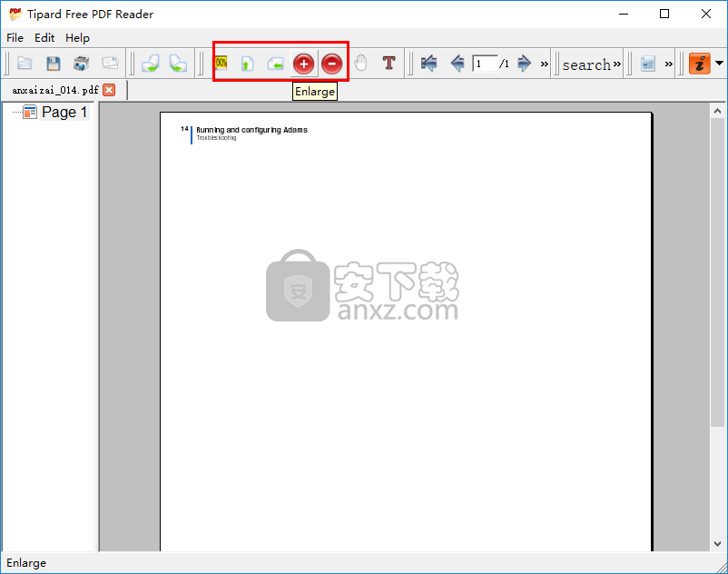The width and height of the screenshot is (728, 574).
Task: Click the page number input field
Action: (x=485, y=64)
